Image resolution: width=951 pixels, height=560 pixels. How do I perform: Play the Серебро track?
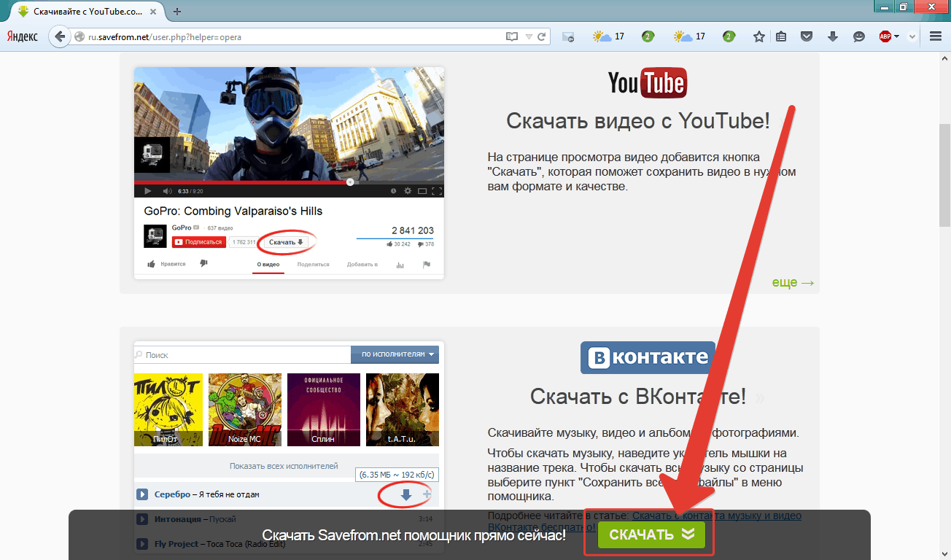click(x=143, y=494)
